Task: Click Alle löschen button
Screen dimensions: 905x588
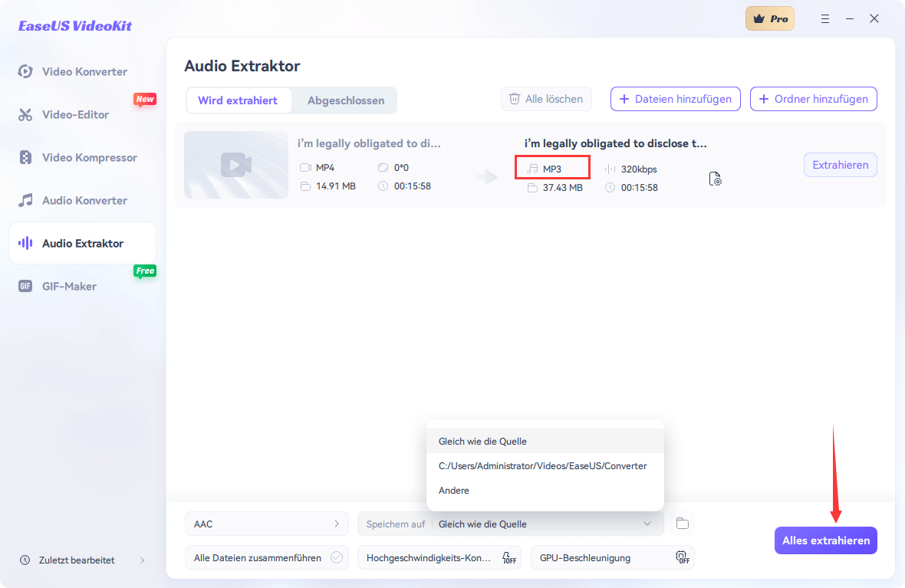Action: [546, 99]
